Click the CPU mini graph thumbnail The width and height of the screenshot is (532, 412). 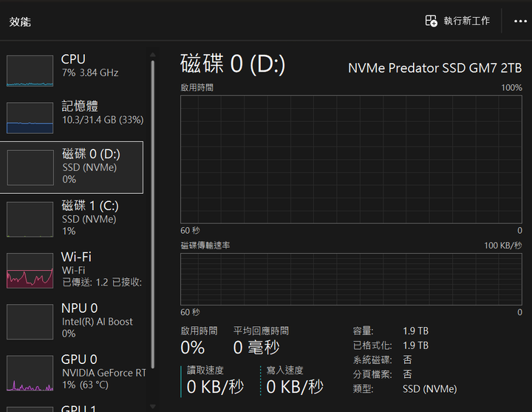pyautogui.click(x=30, y=71)
